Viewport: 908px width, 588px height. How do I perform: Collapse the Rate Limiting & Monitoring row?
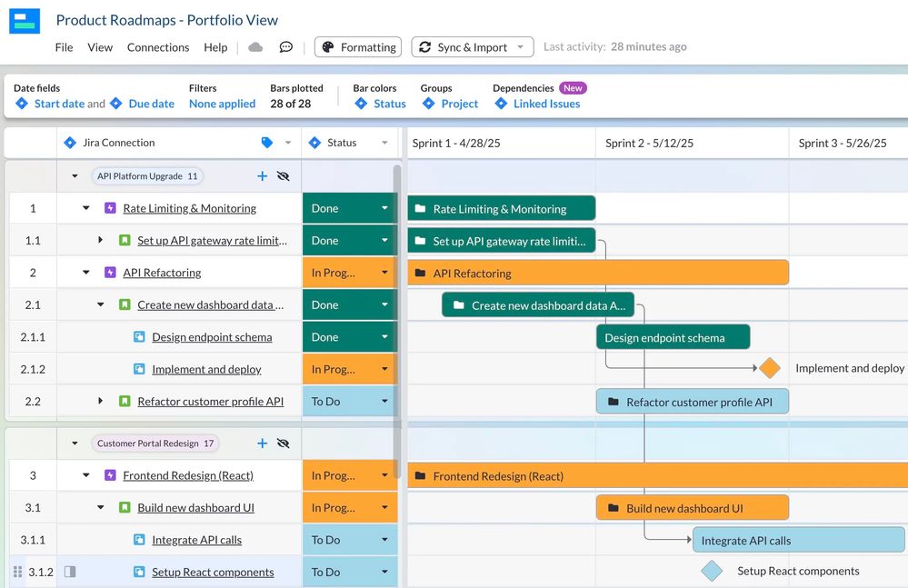85,207
